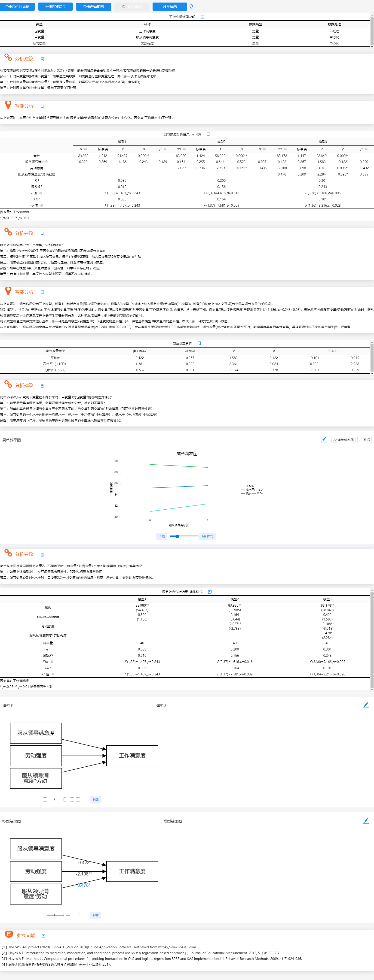Copy the 参考文献 section with its clipboard icon

click(x=43, y=936)
